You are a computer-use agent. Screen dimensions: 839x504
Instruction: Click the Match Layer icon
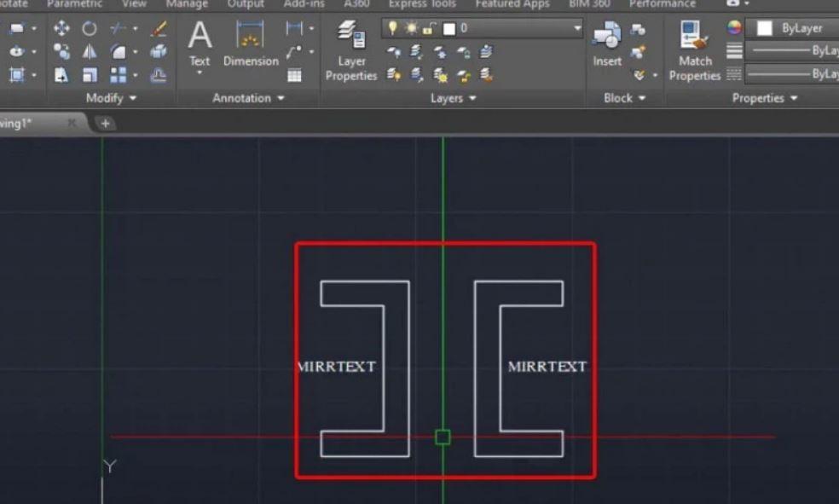(486, 75)
